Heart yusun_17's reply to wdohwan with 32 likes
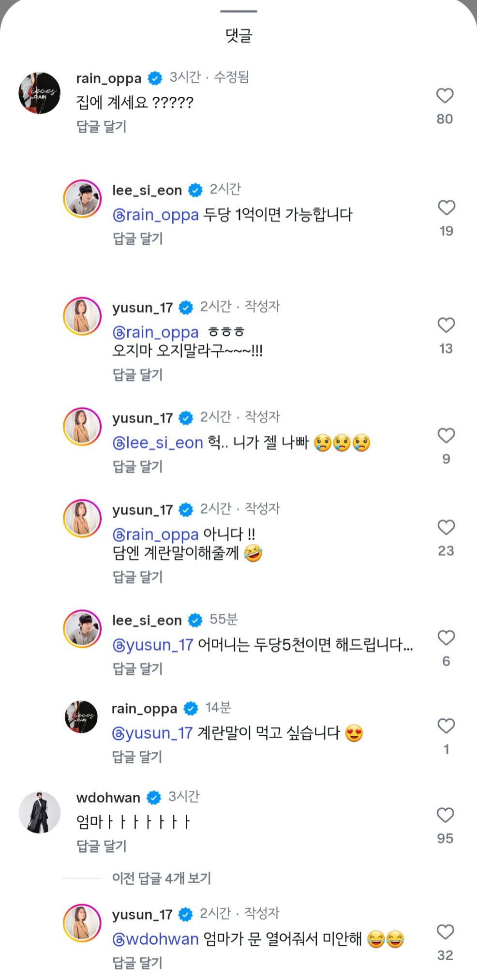The height and width of the screenshot is (980, 477). tap(445, 932)
